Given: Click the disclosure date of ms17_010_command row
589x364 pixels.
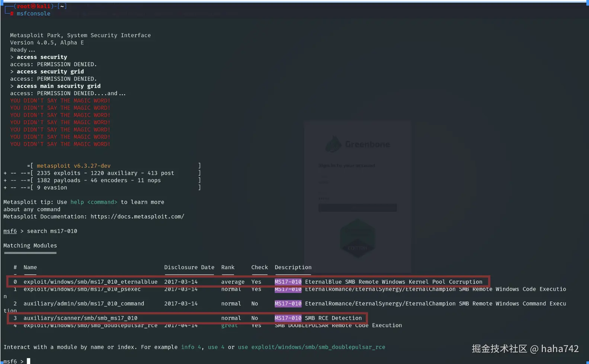Looking at the screenshot, I should (181, 304).
